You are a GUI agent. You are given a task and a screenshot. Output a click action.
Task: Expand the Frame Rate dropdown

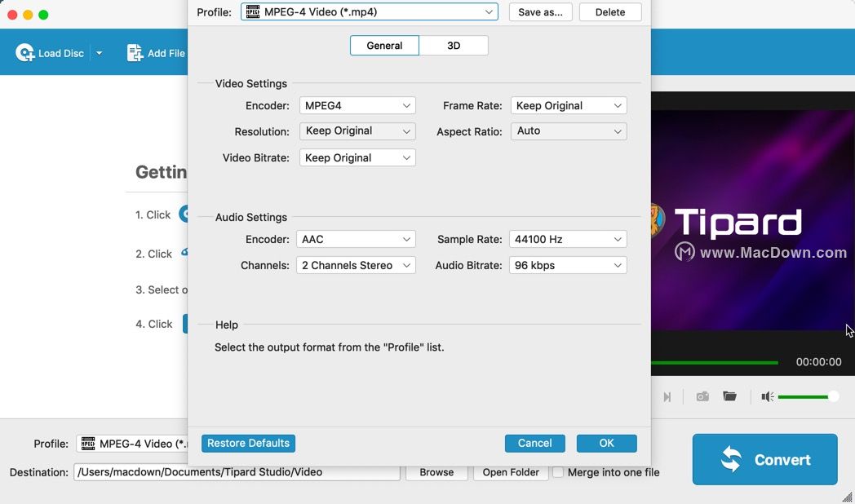tap(568, 105)
